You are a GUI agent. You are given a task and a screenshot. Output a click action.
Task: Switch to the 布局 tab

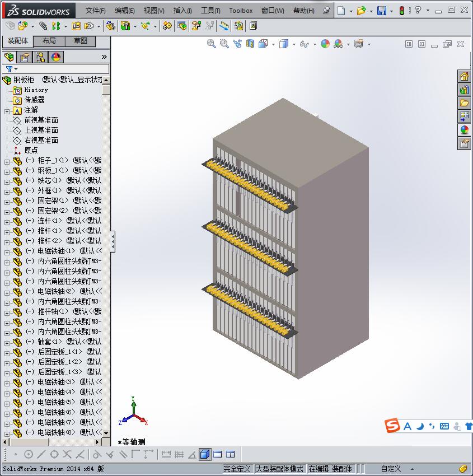coord(49,41)
